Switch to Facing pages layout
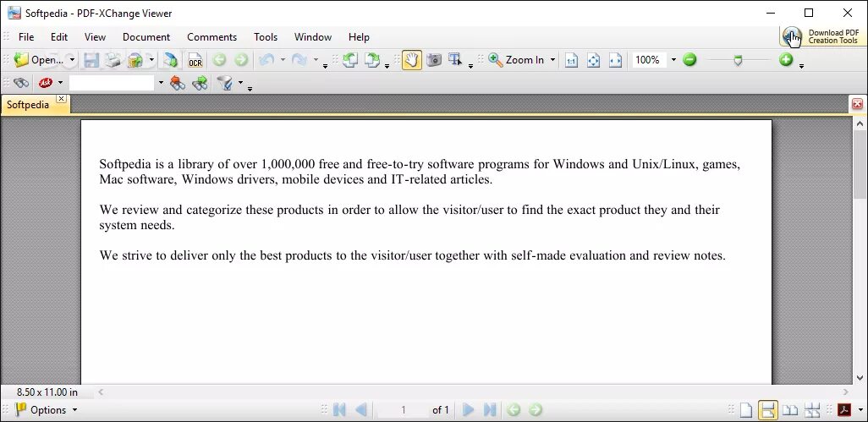This screenshot has width=868, height=422. 790,410
